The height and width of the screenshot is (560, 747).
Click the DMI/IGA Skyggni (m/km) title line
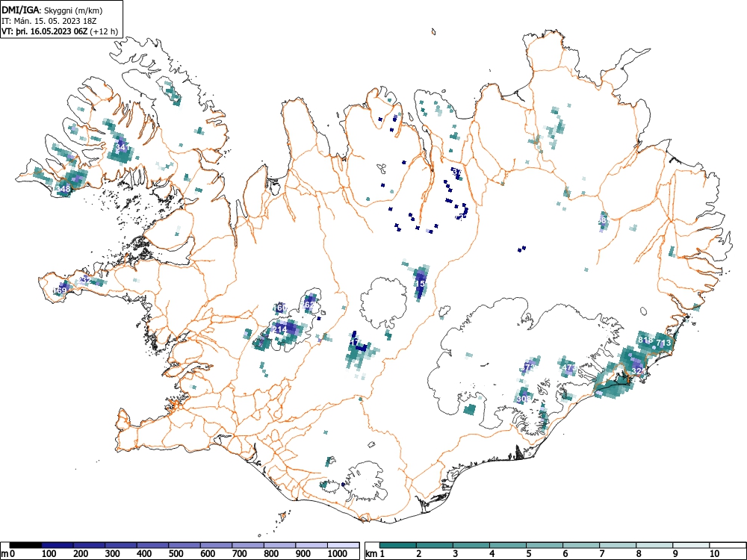(52, 10)
